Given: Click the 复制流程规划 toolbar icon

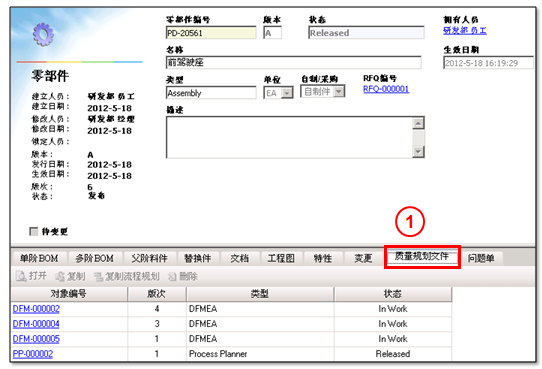Looking at the screenshot, I should (99, 277).
